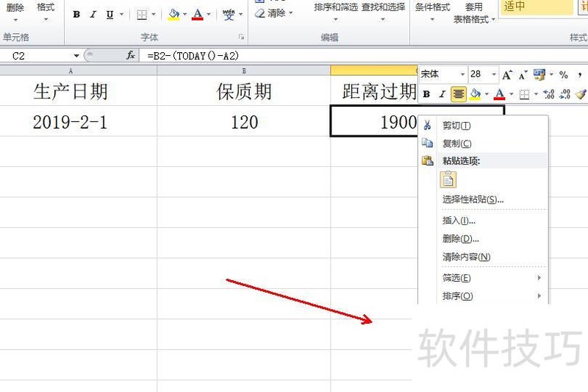Choose 剪切(T) from context menu
Image resolution: width=588 pixels, height=392 pixels.
(x=483, y=125)
